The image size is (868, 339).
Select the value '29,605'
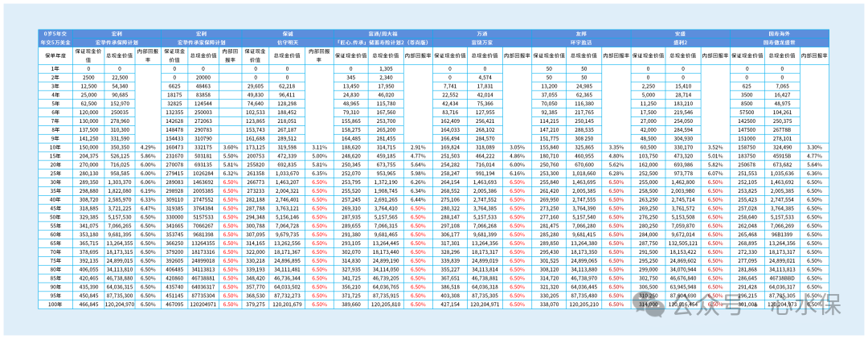click(256, 87)
